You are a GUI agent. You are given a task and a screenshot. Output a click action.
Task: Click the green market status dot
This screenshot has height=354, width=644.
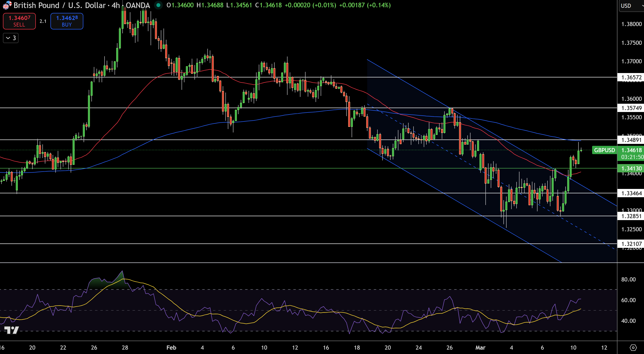coord(158,5)
